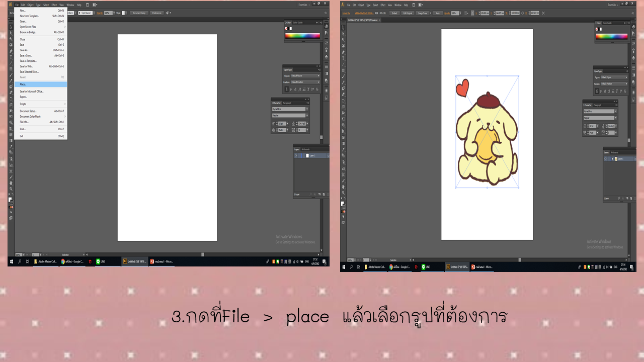
Task: Choose Export... in the File menu
Action: pyautogui.click(x=41, y=97)
